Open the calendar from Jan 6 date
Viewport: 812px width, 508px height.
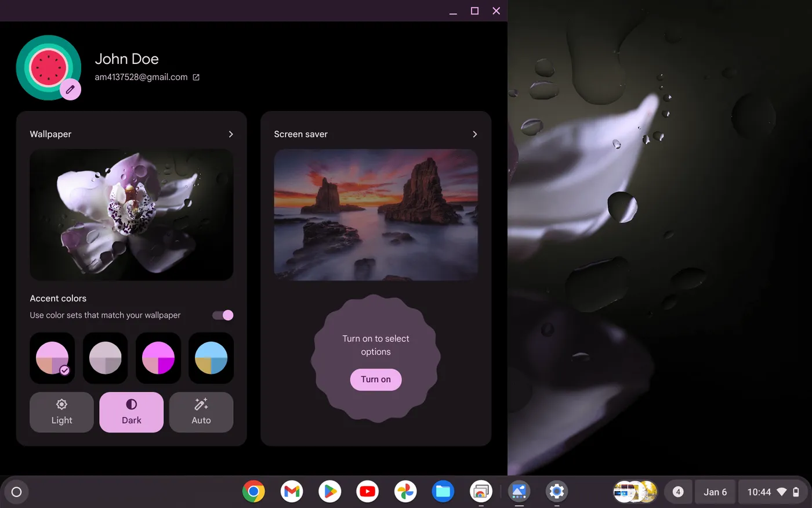pyautogui.click(x=715, y=492)
